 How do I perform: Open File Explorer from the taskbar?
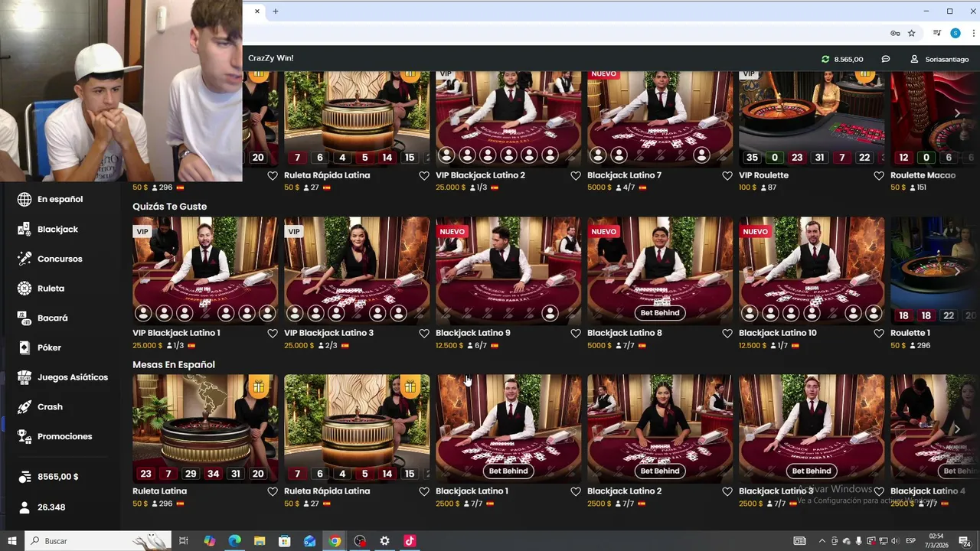pyautogui.click(x=260, y=541)
